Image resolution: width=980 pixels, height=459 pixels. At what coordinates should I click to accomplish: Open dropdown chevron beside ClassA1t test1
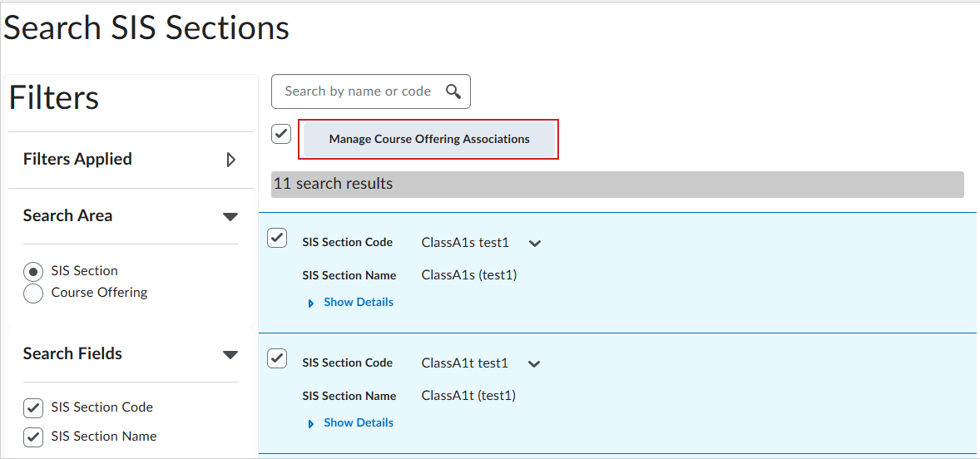click(535, 364)
